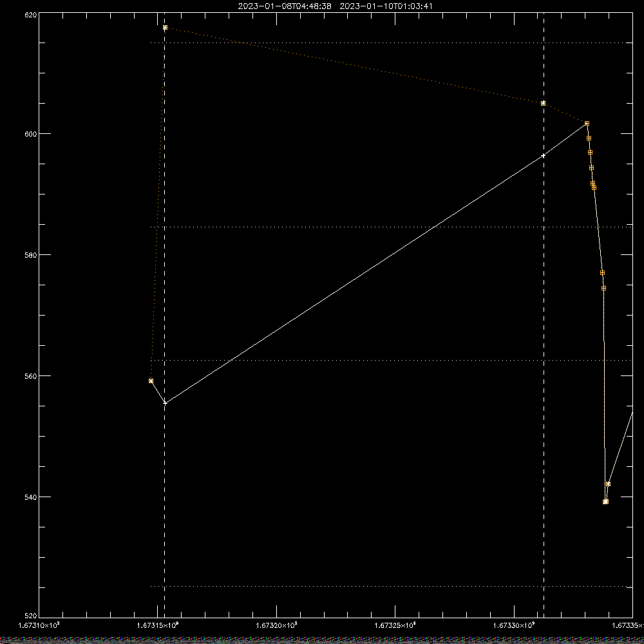Select the y-axis label 560
The image size is (644, 644).
point(31,376)
